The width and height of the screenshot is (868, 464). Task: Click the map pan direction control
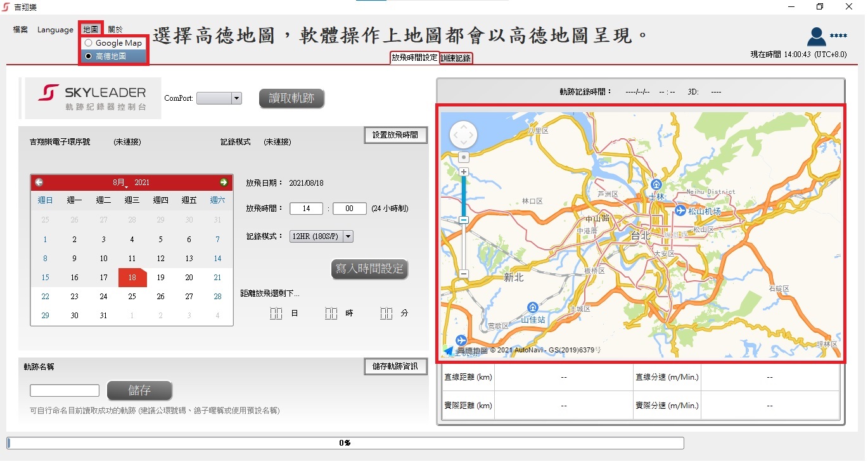463,134
